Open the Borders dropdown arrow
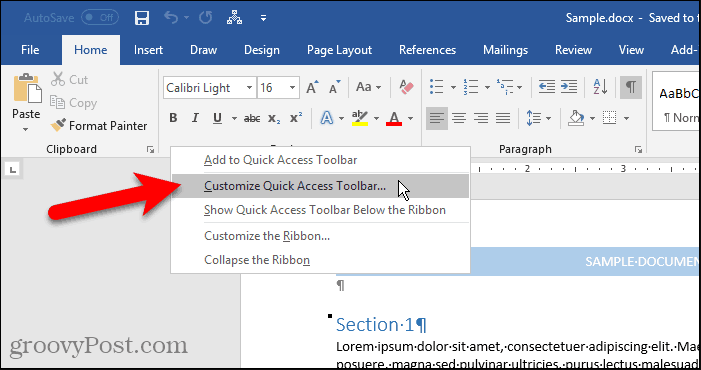The image size is (701, 370). click(x=626, y=118)
